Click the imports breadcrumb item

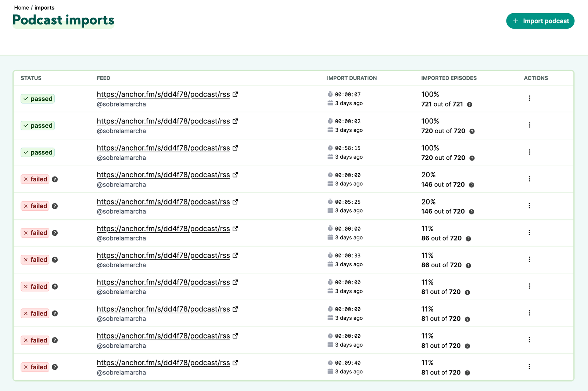point(44,8)
